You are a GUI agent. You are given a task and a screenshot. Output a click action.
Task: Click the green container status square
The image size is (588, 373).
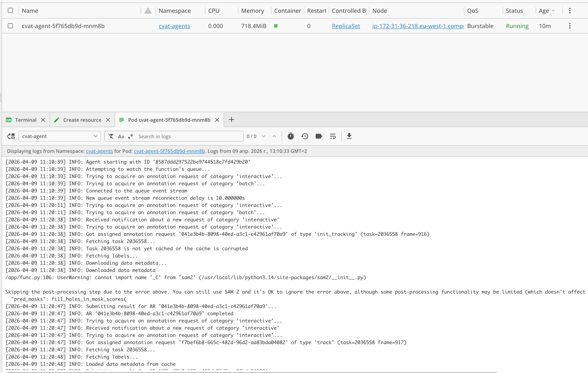click(x=276, y=26)
